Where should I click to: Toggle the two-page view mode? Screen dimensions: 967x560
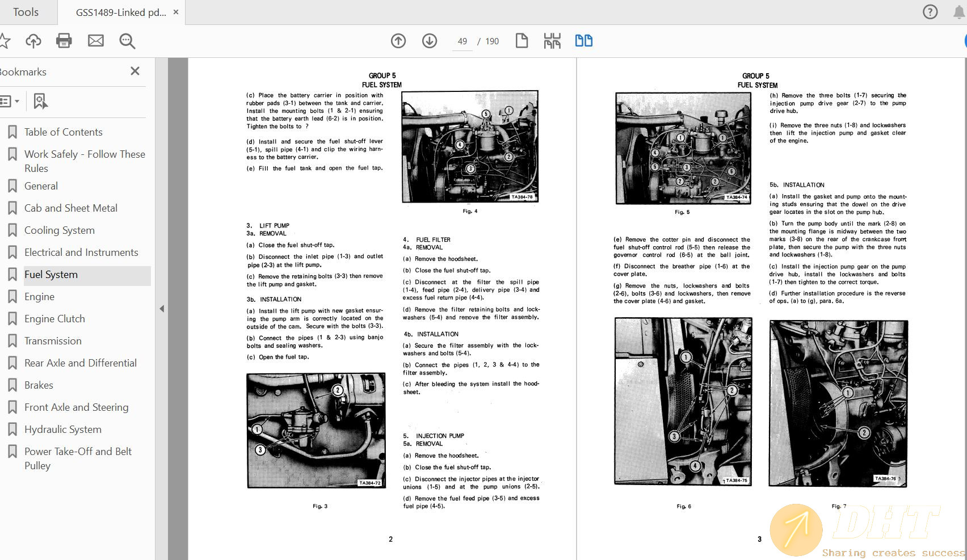(584, 41)
